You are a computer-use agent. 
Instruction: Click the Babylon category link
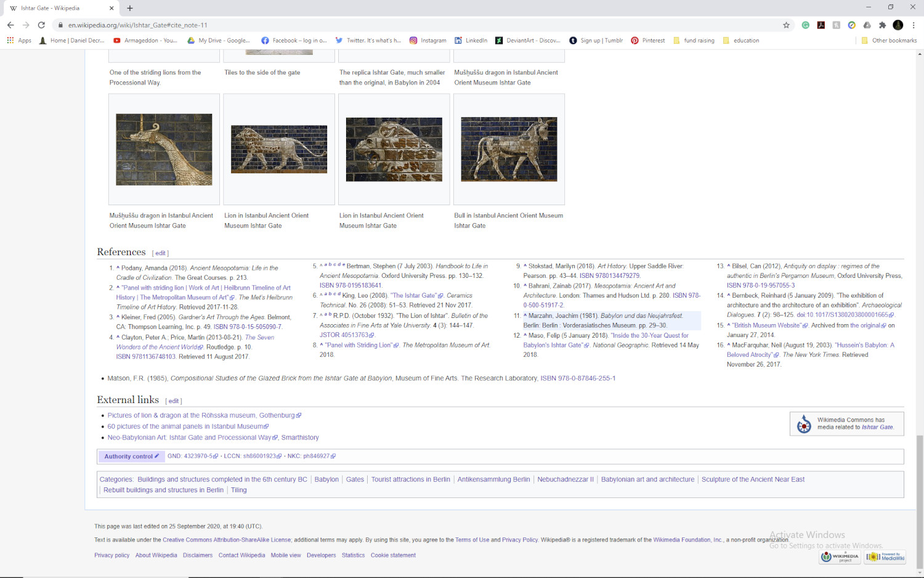(x=326, y=479)
